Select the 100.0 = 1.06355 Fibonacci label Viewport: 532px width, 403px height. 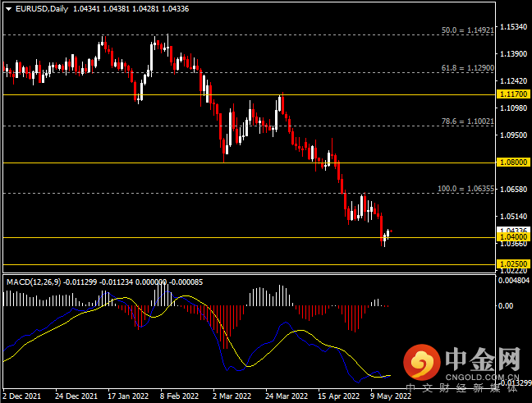pos(465,189)
